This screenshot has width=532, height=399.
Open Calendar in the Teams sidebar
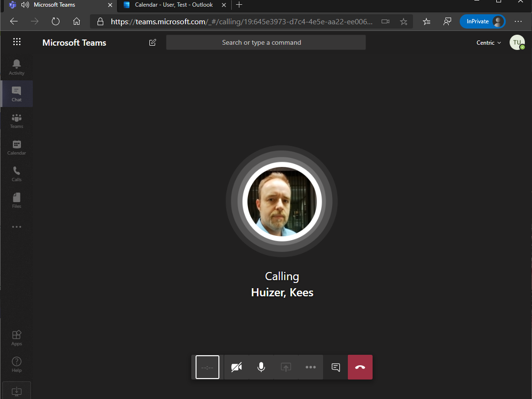click(x=17, y=147)
